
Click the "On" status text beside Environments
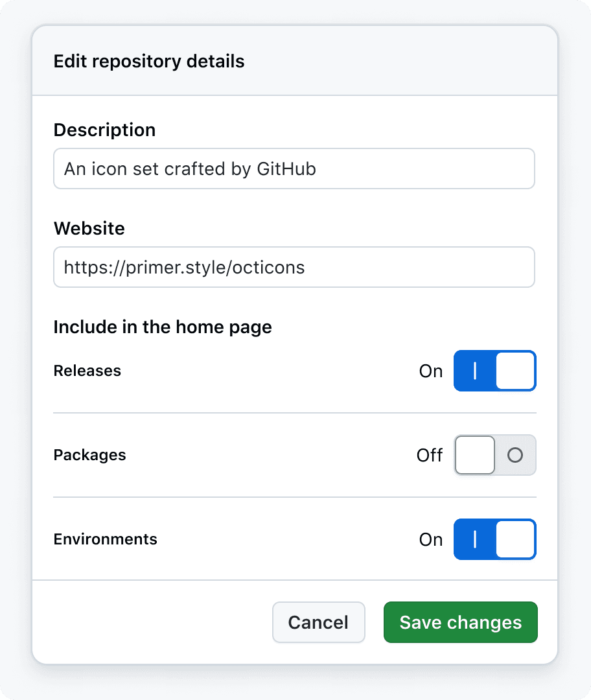(x=431, y=540)
